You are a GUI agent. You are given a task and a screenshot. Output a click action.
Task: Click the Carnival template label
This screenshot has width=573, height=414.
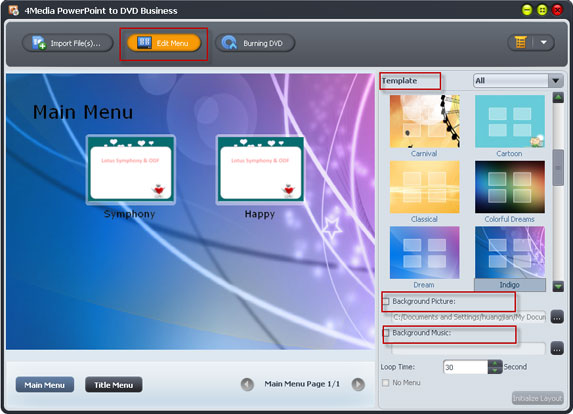click(424, 153)
